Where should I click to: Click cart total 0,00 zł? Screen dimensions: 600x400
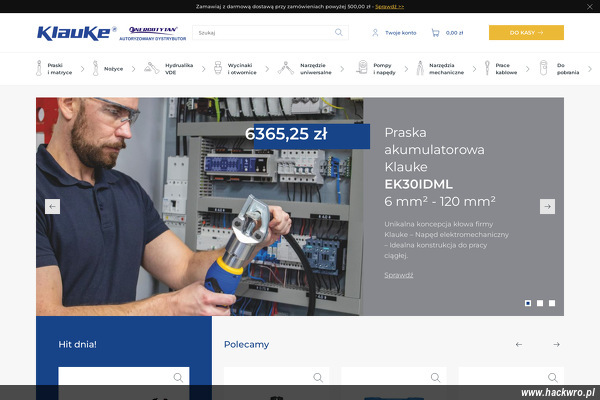[455, 33]
